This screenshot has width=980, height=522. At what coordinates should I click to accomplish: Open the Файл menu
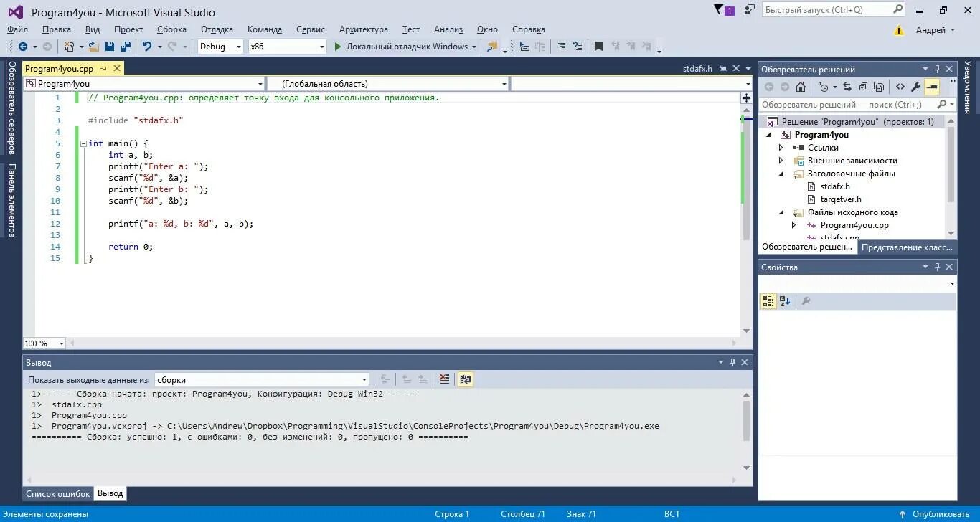coord(18,29)
